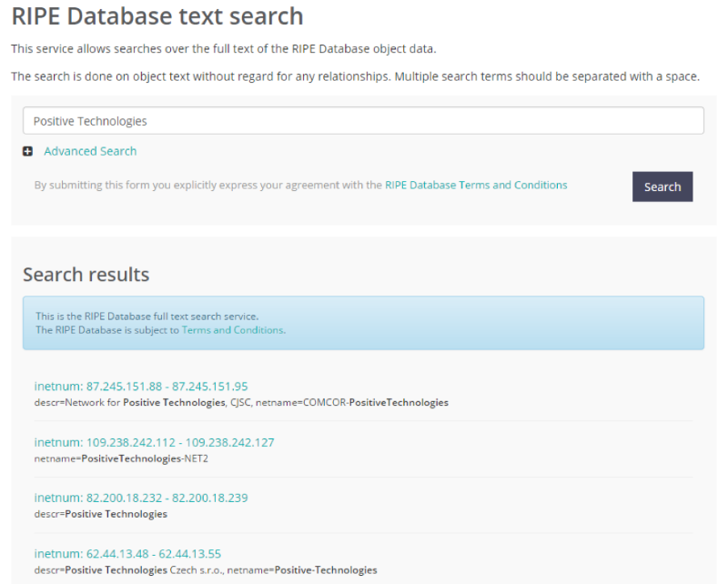Focus the Positive Technologies search field
This screenshot has width=728, height=584.
coord(363,121)
